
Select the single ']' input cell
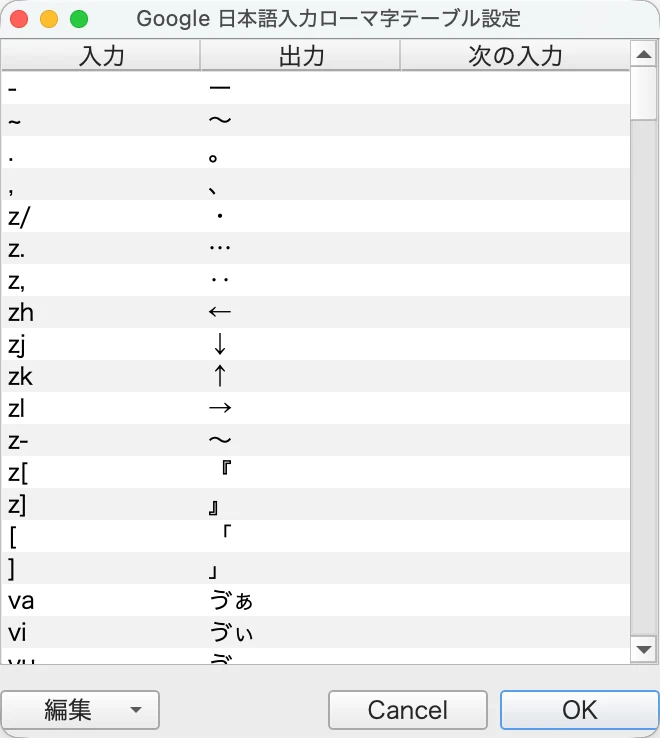101,568
